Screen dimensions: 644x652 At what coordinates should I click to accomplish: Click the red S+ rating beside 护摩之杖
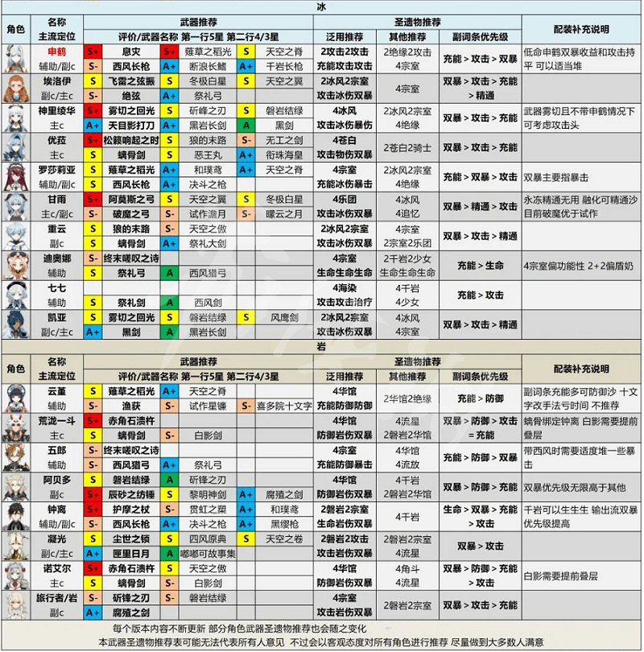pyautogui.click(x=93, y=510)
